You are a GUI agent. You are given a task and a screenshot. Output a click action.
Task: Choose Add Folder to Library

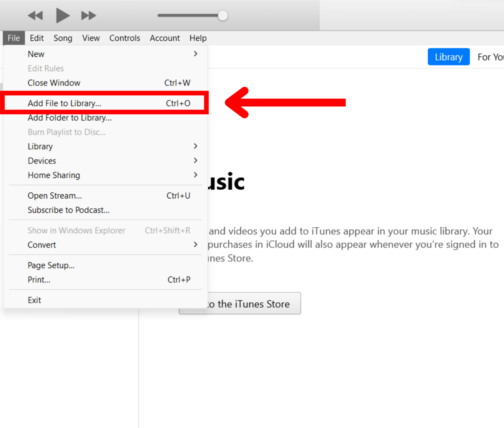click(70, 118)
